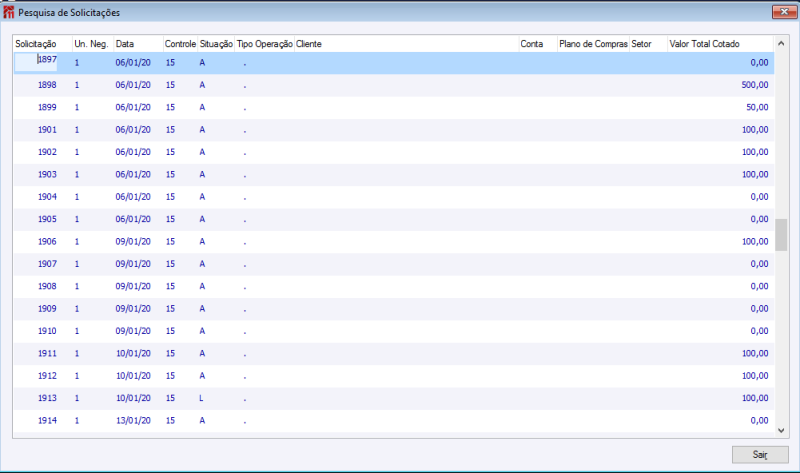This screenshot has width=800, height=473.
Task: Click the Valor Total Cotado header
Action: (704, 44)
